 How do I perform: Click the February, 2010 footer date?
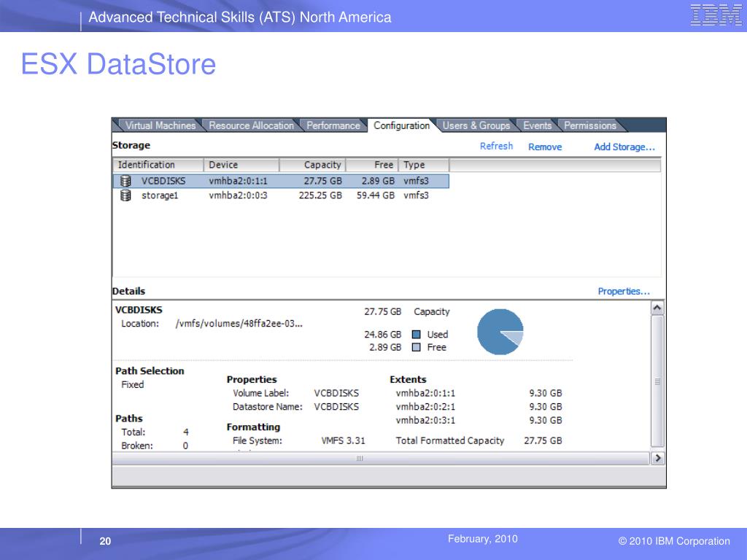pos(483,539)
